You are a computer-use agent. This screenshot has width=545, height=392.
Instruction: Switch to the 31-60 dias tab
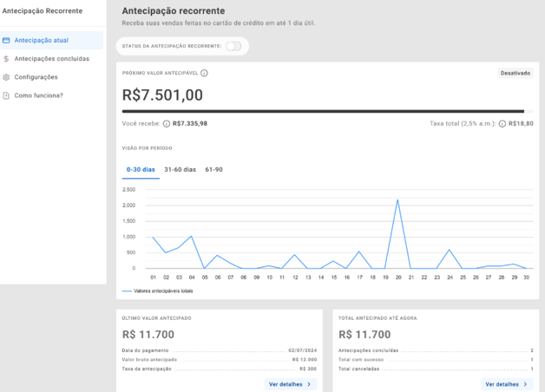point(180,169)
